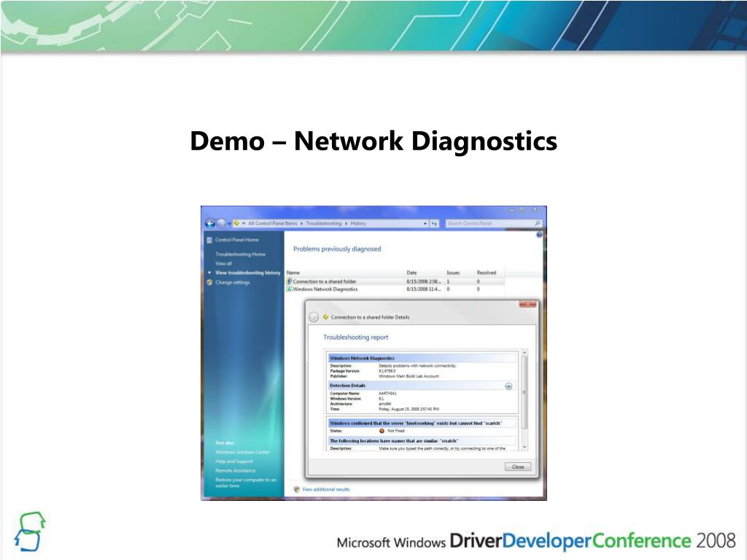Screen dimensions: 747x560
Task: Minimize the Control Panel window
Action: 512,210
